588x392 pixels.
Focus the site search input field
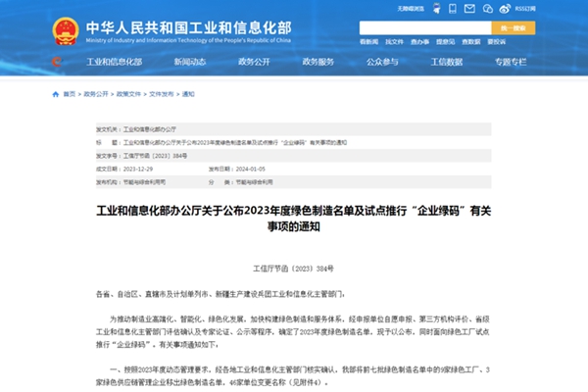click(423, 28)
